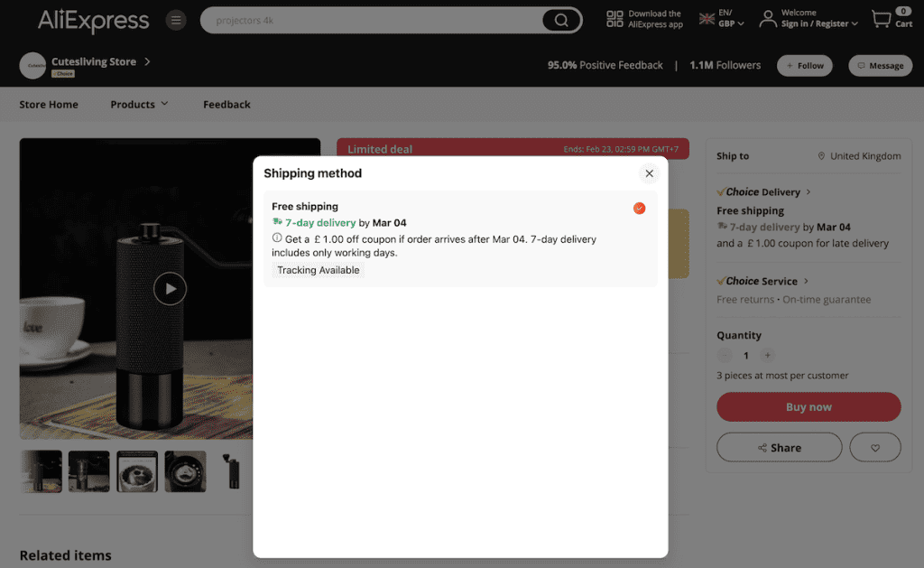Select the Free shipping radio option
The width and height of the screenshot is (924, 568).
[x=639, y=209]
